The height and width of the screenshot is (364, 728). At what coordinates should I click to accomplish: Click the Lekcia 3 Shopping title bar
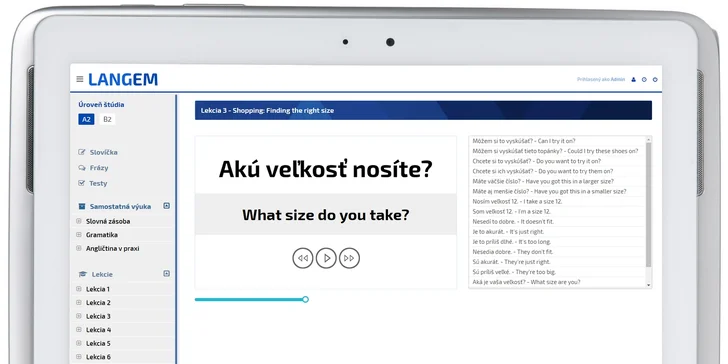423,110
